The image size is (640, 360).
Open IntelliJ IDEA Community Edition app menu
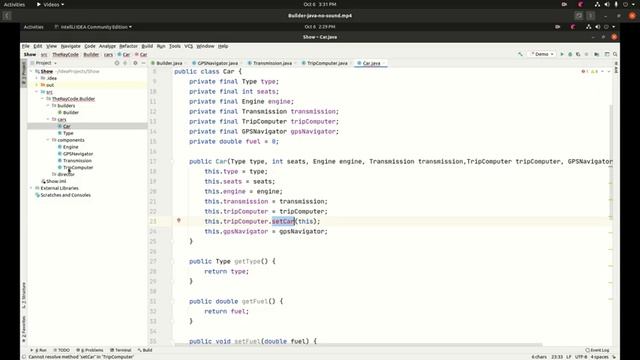click(93, 27)
